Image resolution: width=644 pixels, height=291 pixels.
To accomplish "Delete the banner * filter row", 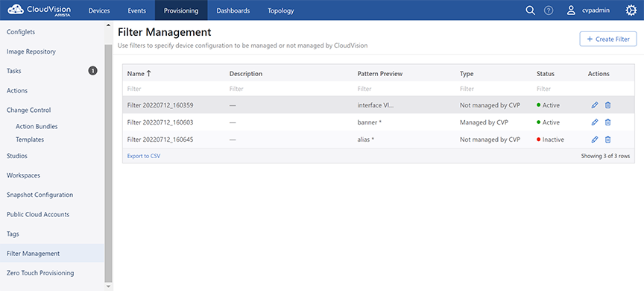I will tap(608, 122).
